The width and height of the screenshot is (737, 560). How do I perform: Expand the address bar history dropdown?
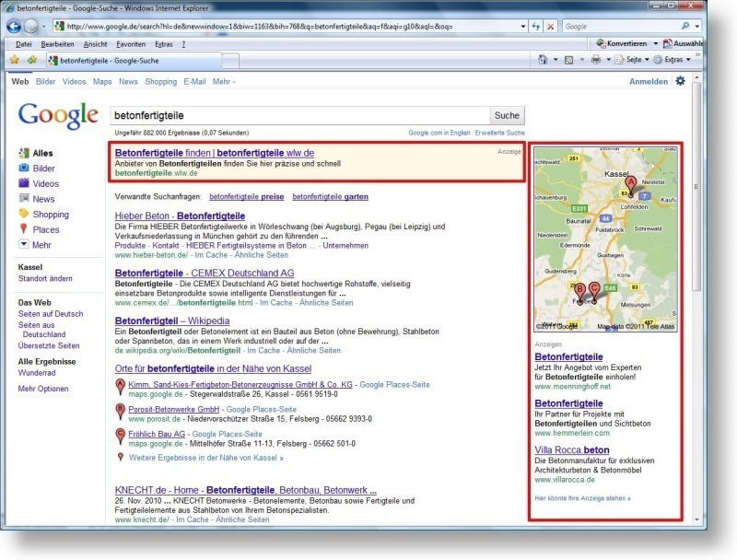523,27
